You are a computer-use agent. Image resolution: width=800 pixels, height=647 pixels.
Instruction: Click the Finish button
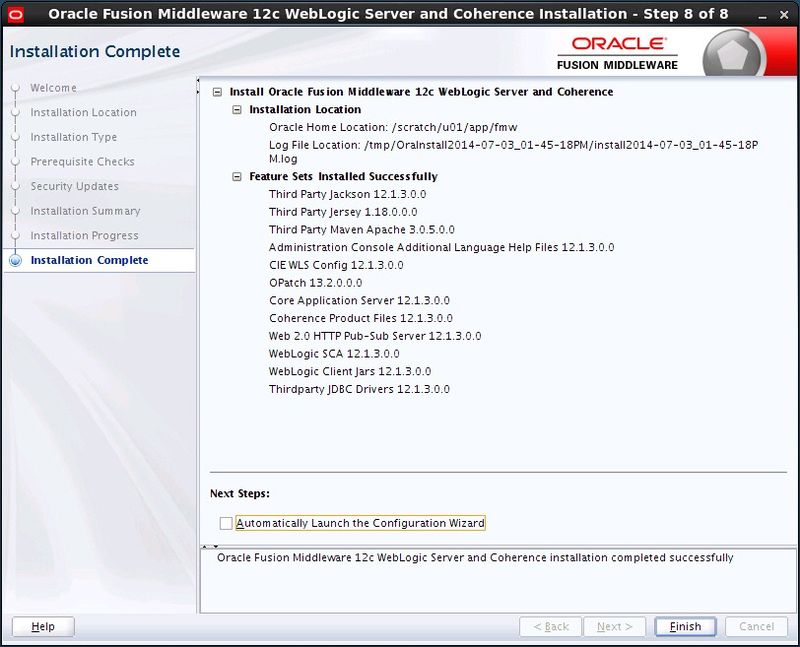tap(685, 627)
